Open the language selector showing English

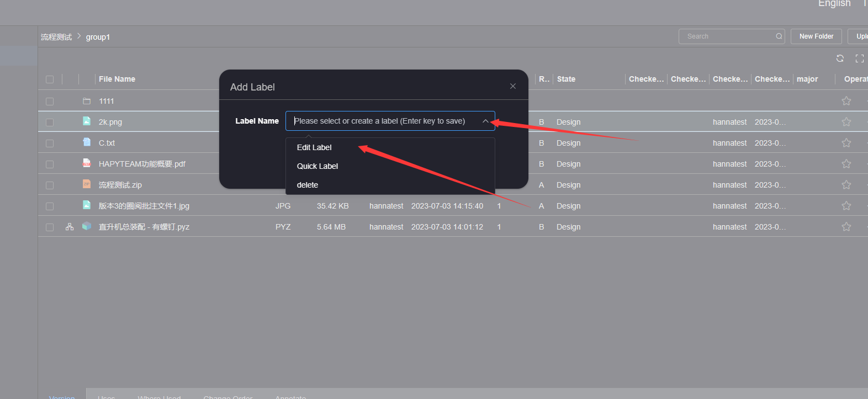coord(834,4)
